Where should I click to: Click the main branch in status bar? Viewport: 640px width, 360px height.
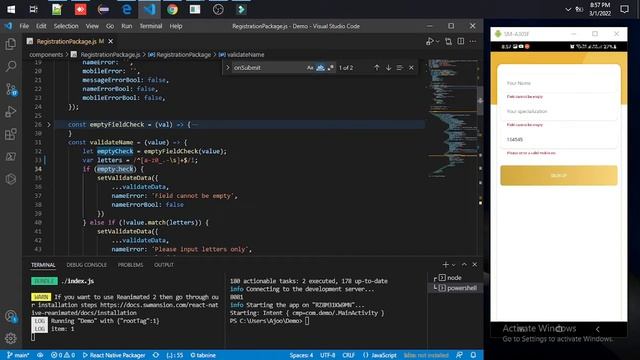pos(18,355)
